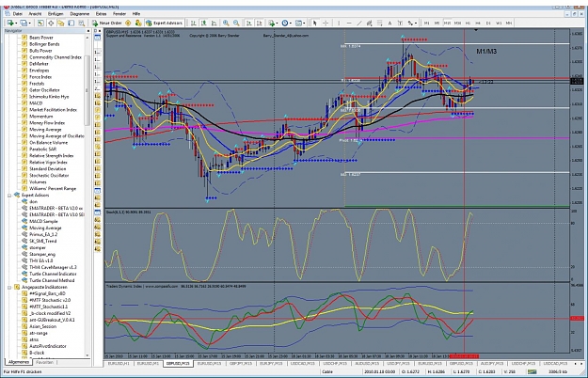
Task: Zoom out of the chart
Action: [236, 23]
